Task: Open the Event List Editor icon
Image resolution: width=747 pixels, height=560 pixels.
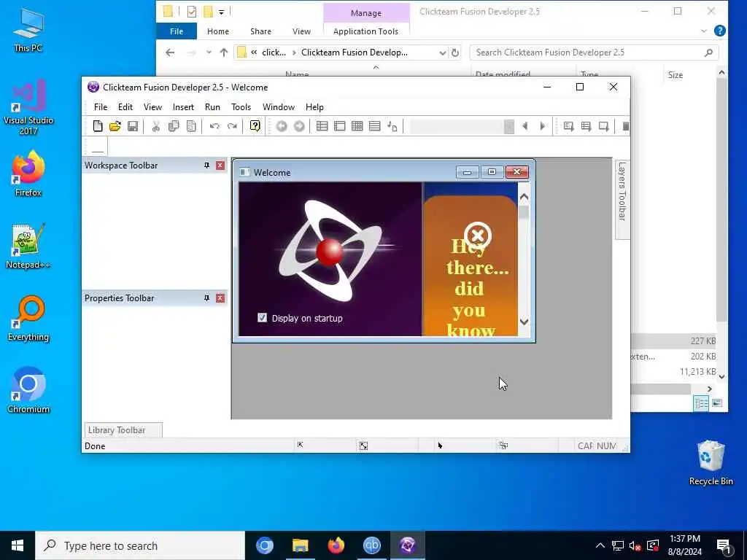Action: point(375,126)
